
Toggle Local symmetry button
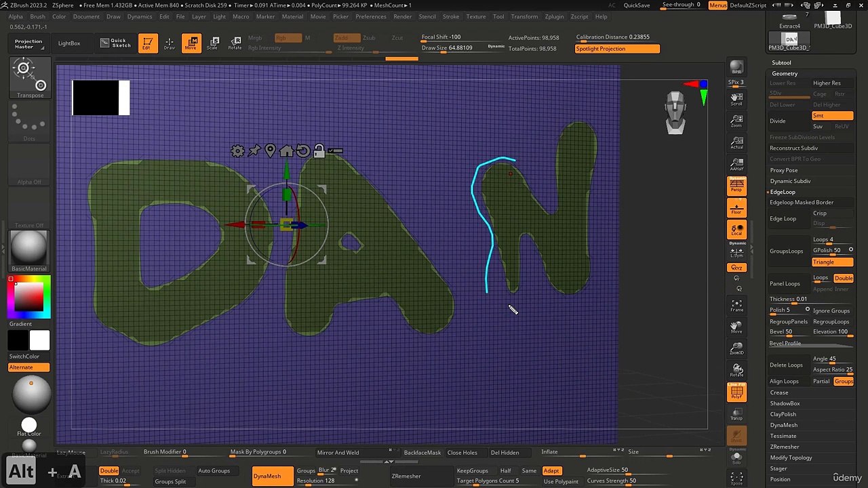[736, 230]
